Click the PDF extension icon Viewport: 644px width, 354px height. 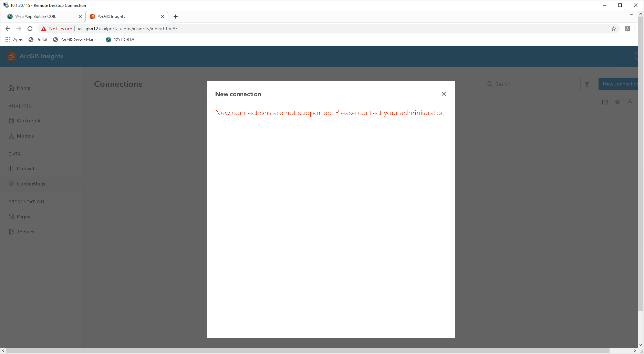coord(627,29)
